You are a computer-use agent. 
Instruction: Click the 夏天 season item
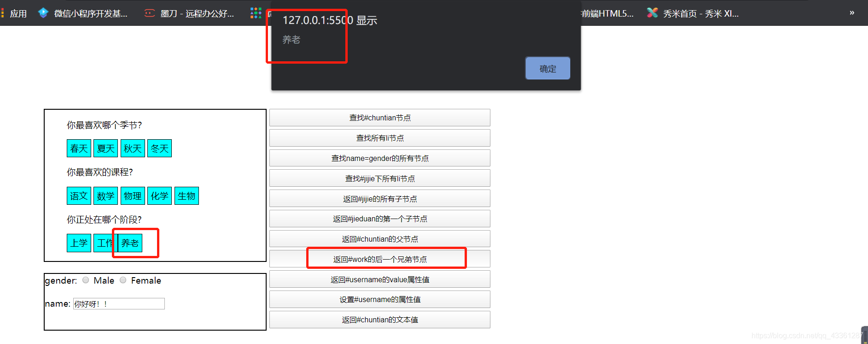point(105,148)
